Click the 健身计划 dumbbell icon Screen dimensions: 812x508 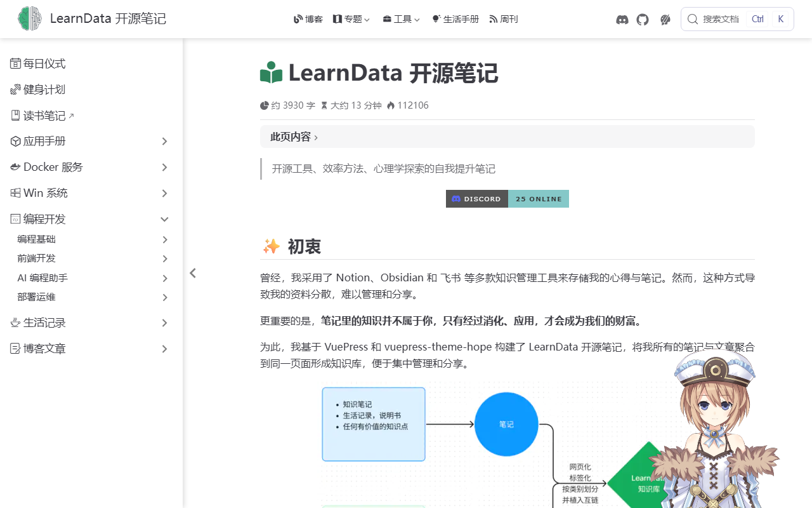(15, 90)
